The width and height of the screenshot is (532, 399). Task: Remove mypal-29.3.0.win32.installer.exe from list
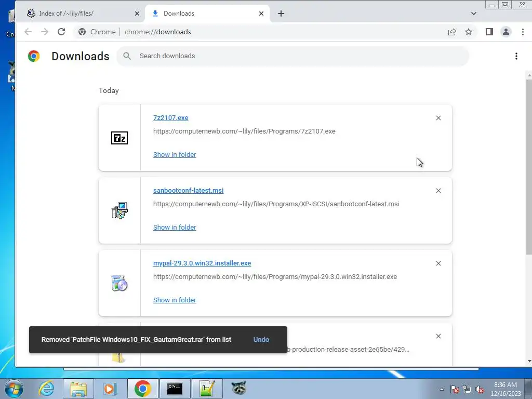point(438,263)
